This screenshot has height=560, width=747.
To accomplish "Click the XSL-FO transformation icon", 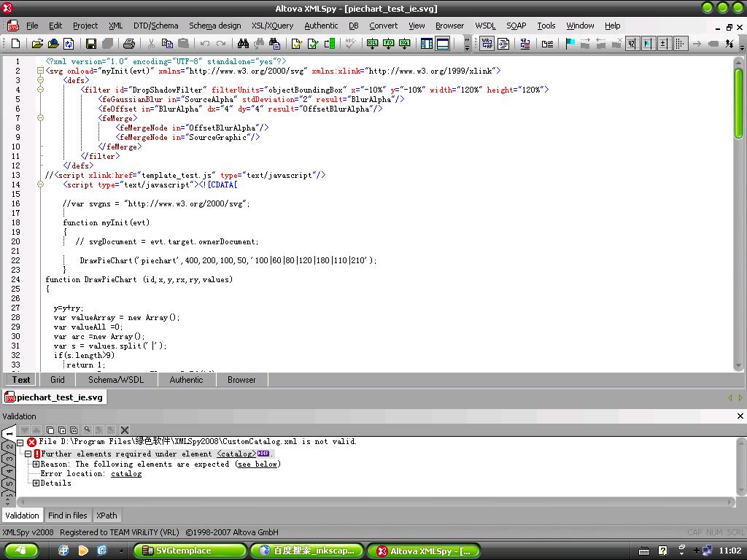I will tap(388, 44).
